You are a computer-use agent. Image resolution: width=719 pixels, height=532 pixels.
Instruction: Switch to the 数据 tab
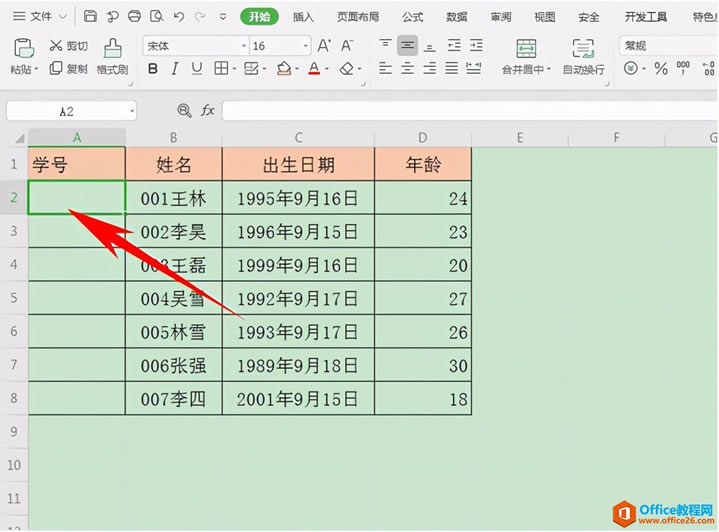pos(456,17)
